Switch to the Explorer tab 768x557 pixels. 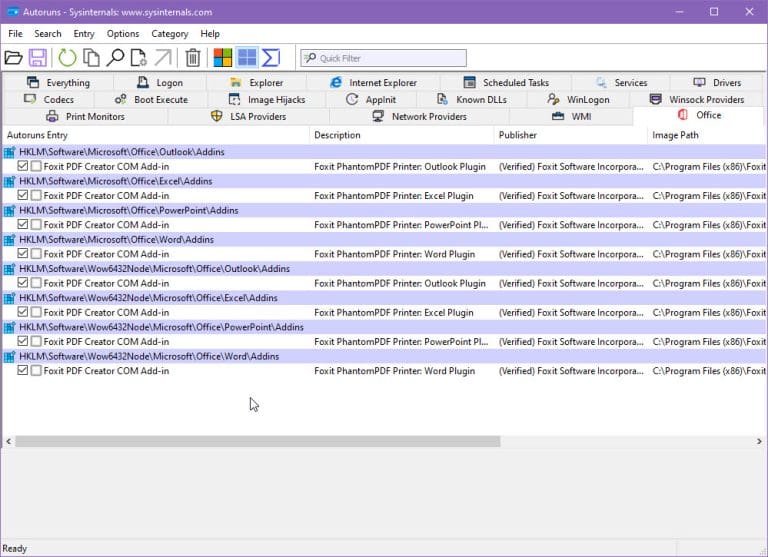(257, 82)
